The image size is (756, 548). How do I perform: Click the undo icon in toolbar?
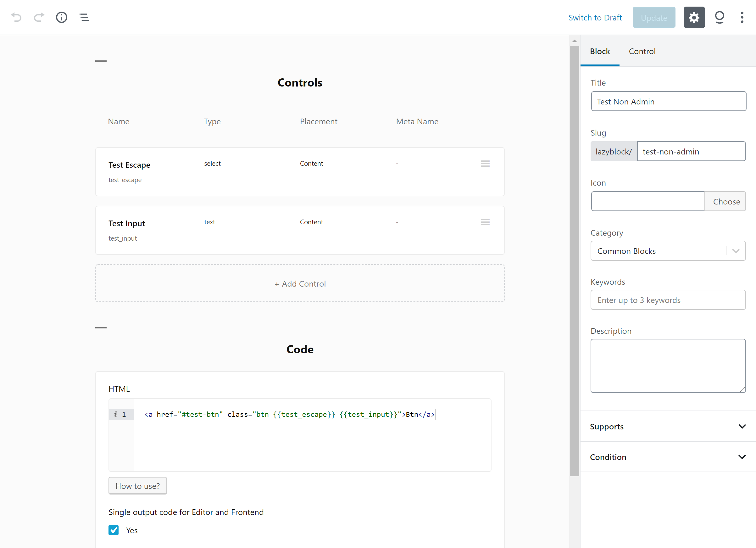click(16, 17)
